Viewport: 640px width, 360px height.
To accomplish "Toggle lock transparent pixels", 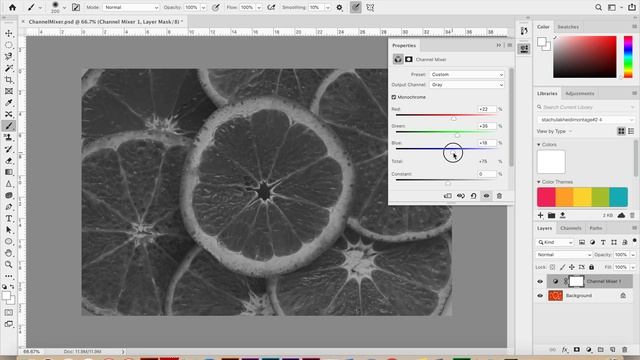I will click(552, 267).
